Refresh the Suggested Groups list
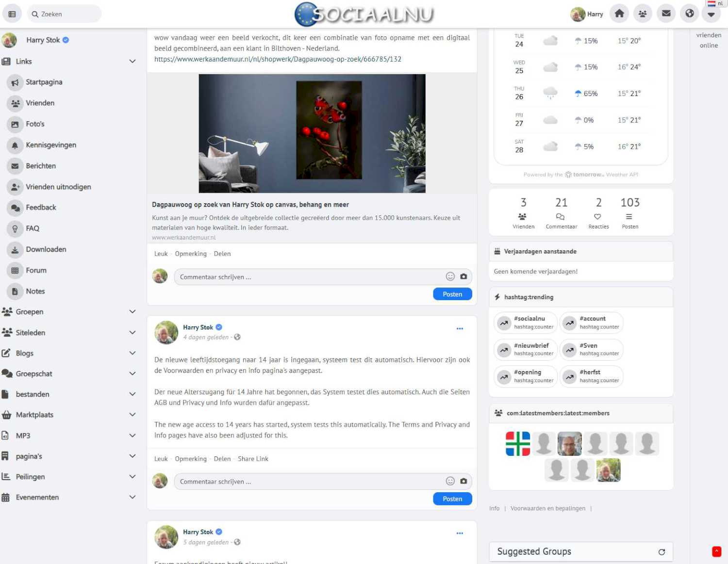 tap(662, 552)
